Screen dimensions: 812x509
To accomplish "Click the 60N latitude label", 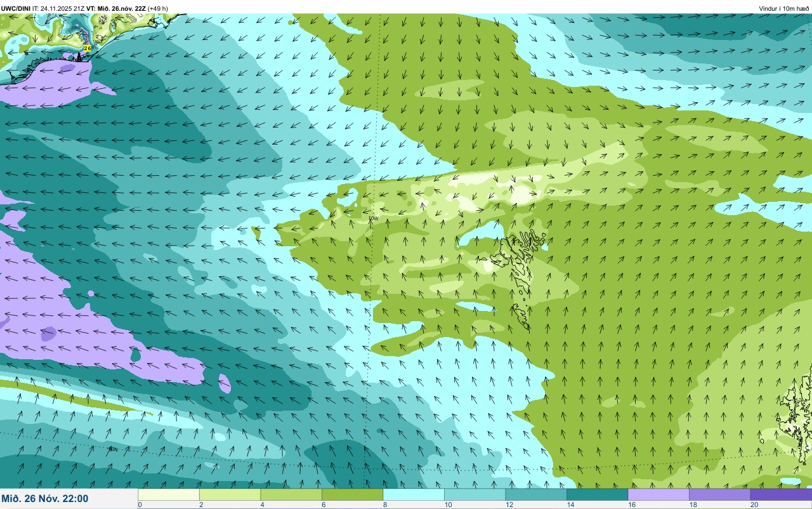I will 113,449.
